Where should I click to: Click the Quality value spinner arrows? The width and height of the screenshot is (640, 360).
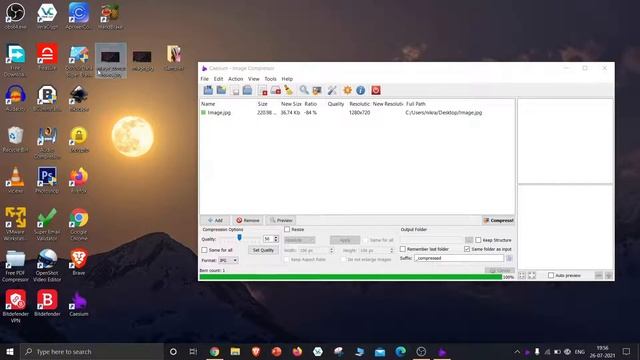(276, 239)
